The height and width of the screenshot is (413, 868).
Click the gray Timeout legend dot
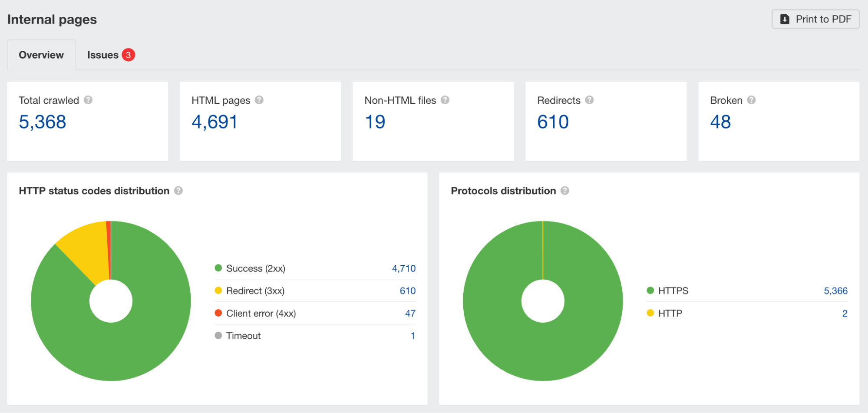point(218,335)
